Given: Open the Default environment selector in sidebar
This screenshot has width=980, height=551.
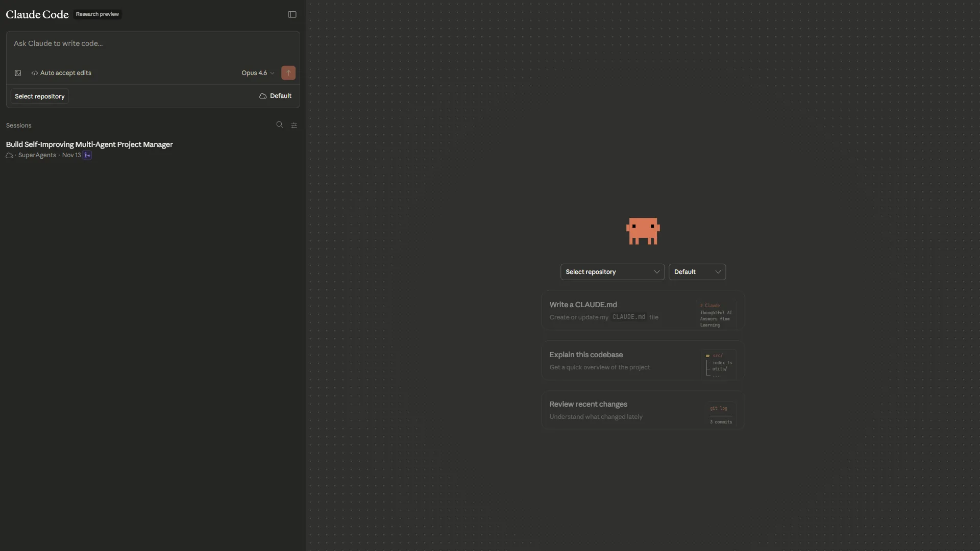Looking at the screenshot, I should tap(276, 96).
